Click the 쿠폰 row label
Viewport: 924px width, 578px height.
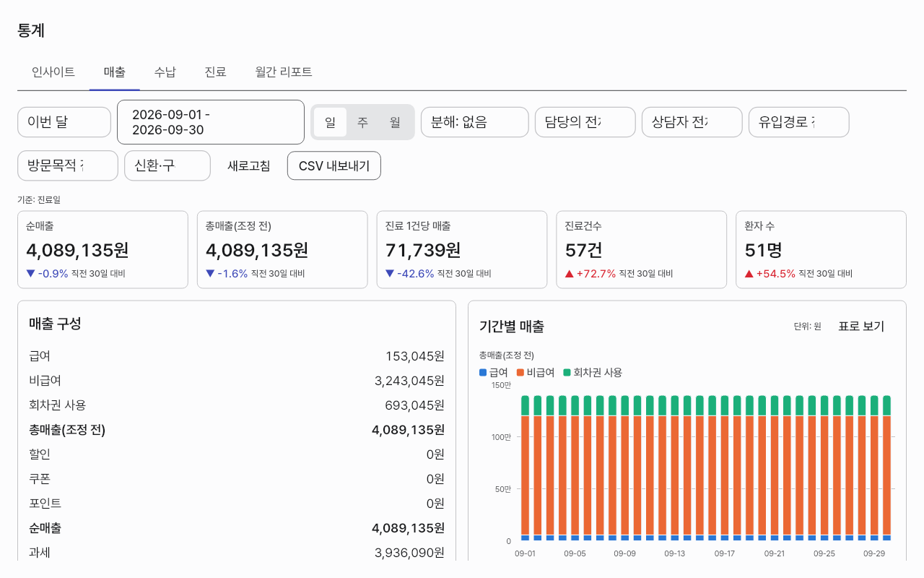40,479
